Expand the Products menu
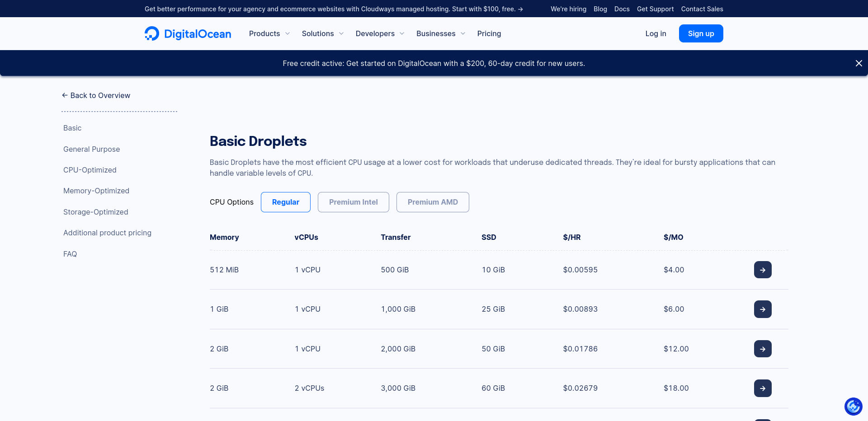 (269, 33)
